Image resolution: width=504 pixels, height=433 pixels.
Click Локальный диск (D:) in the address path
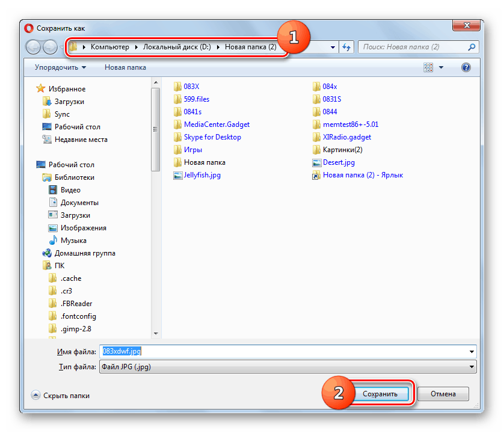pyautogui.click(x=177, y=47)
